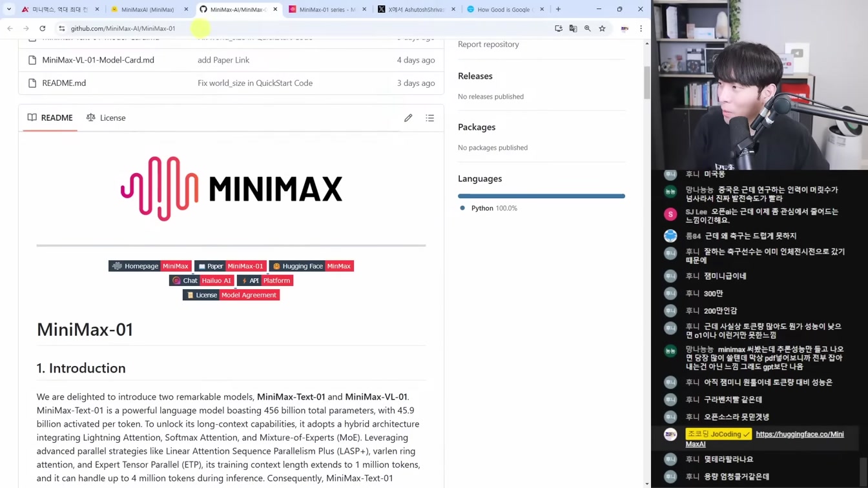
Task: Reload the GitHub page
Action: pos(43,28)
